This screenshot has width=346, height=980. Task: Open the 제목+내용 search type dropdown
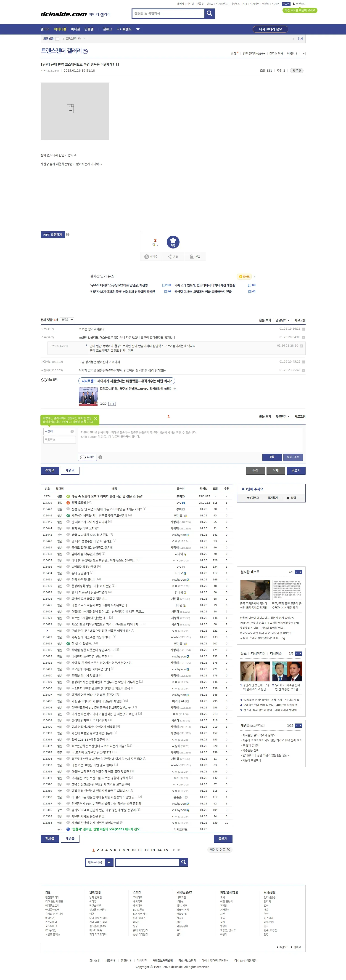[x=99, y=862]
